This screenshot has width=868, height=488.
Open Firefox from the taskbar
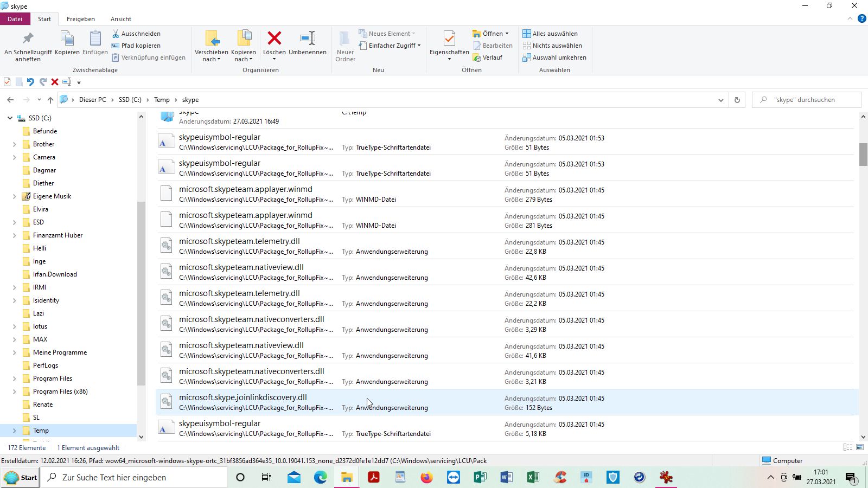[427, 477]
